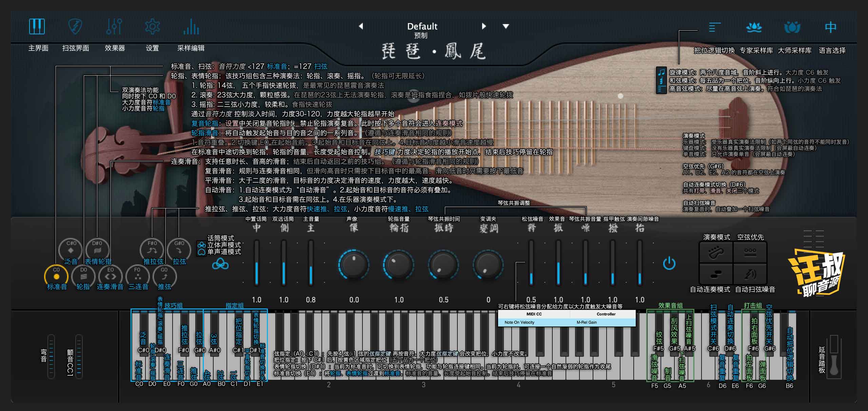The width and height of the screenshot is (868, 411).
Task: Toggle the blue power button
Action: click(669, 263)
